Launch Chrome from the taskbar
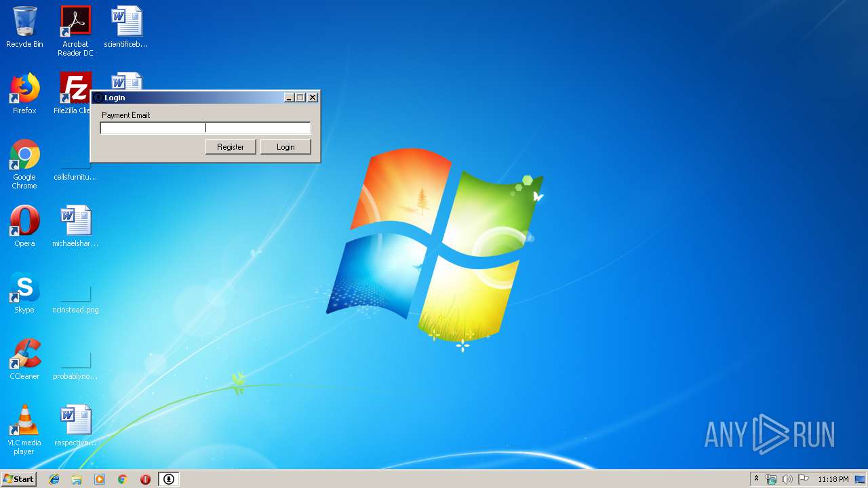The image size is (868, 488). pos(122,479)
